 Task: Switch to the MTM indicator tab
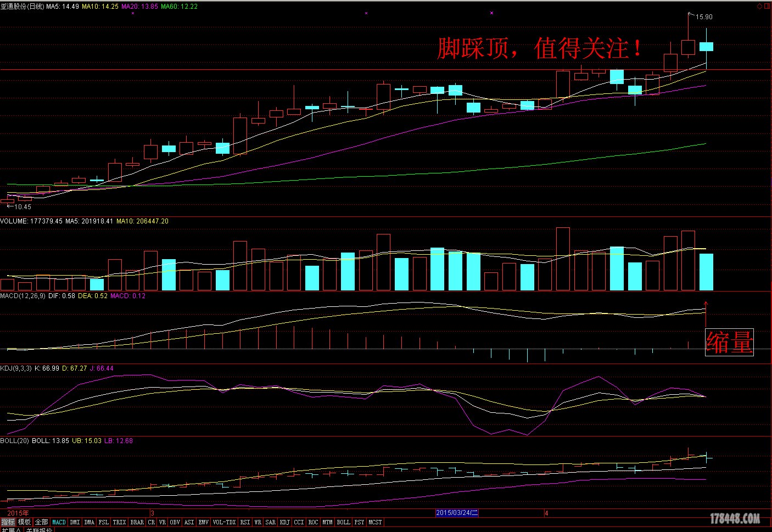click(327, 522)
